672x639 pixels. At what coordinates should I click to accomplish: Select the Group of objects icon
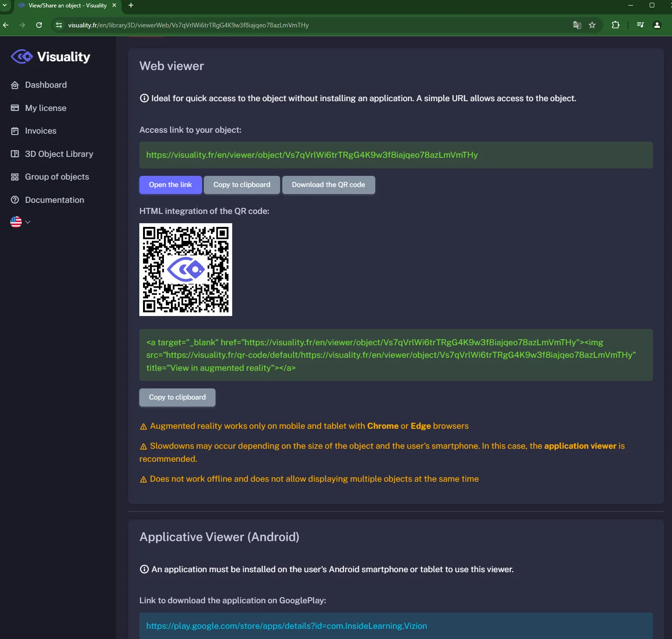pyautogui.click(x=15, y=177)
